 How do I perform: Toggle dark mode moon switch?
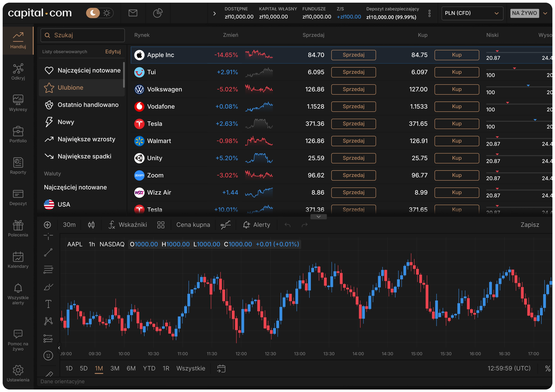pyautogui.click(x=93, y=13)
